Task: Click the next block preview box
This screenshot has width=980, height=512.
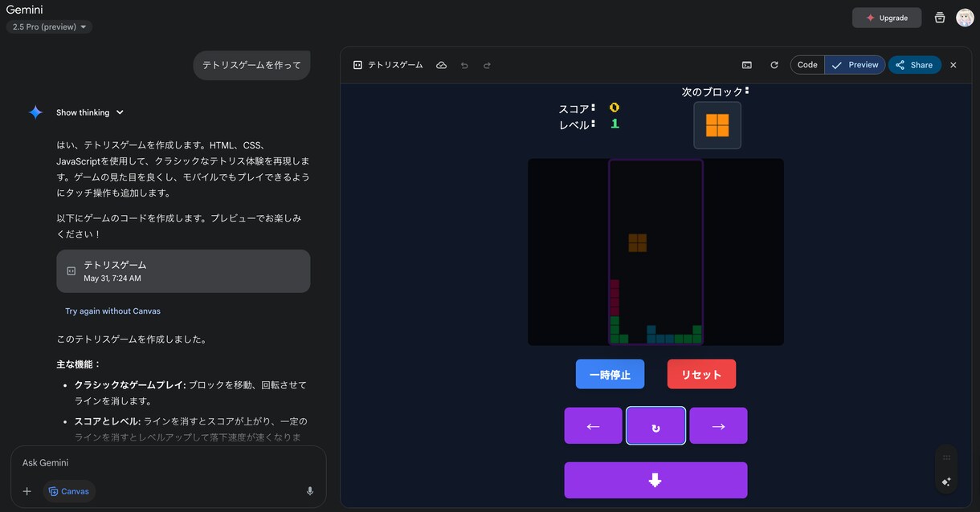Action: [717, 125]
